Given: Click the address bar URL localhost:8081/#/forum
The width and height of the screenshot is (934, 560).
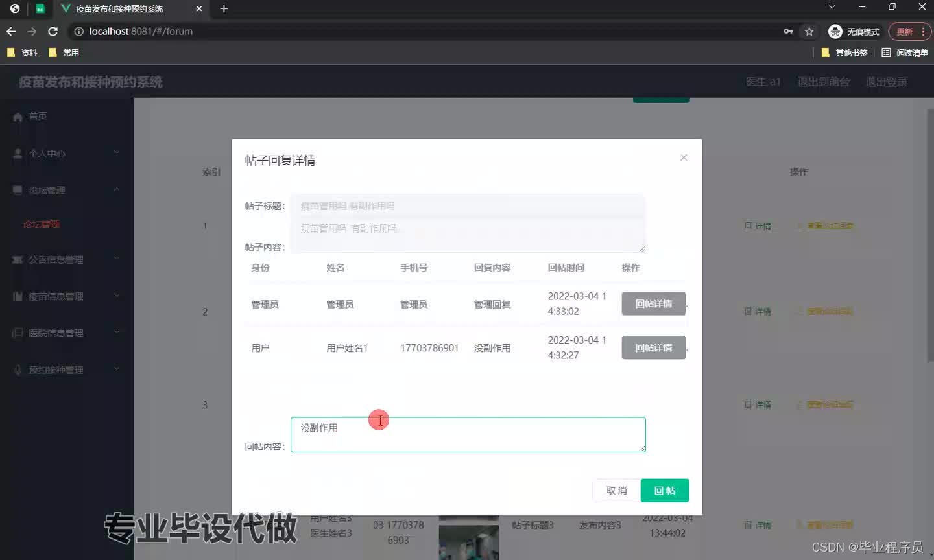Looking at the screenshot, I should click(x=141, y=31).
